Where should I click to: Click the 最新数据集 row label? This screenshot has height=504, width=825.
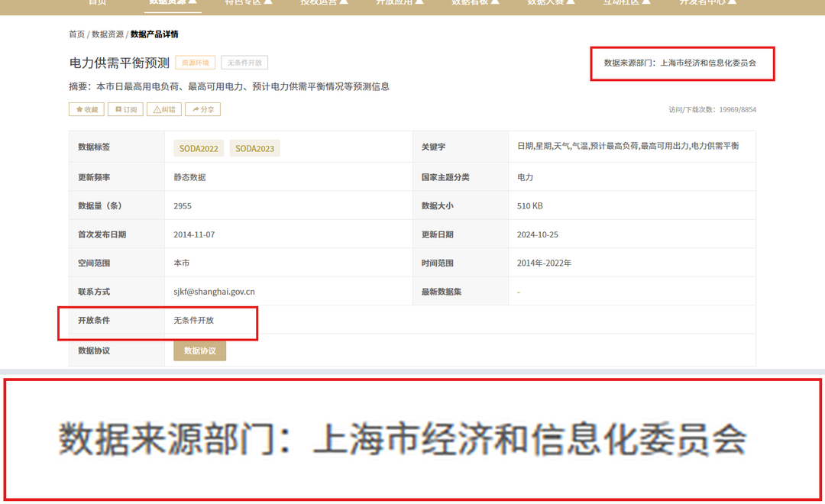[x=442, y=292]
